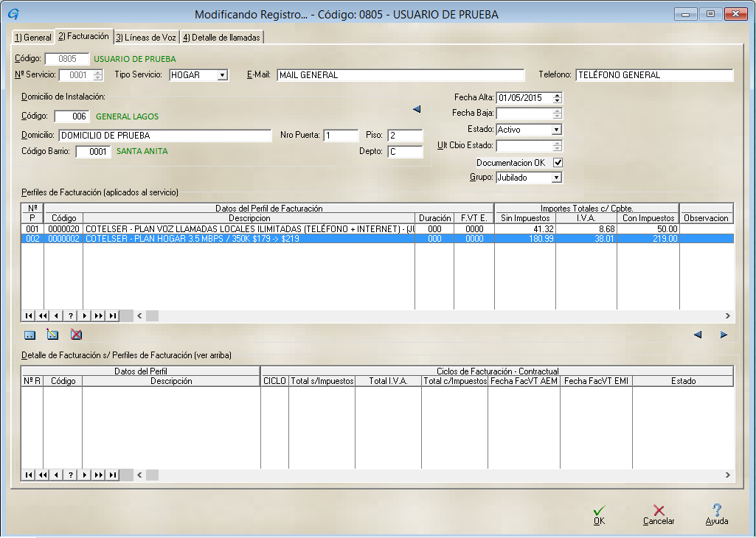
Task: Open help with the Ayuda button
Action: pos(717,515)
